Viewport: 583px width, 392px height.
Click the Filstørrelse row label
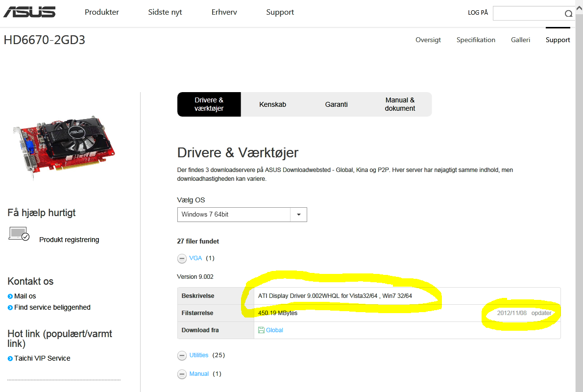coord(197,313)
